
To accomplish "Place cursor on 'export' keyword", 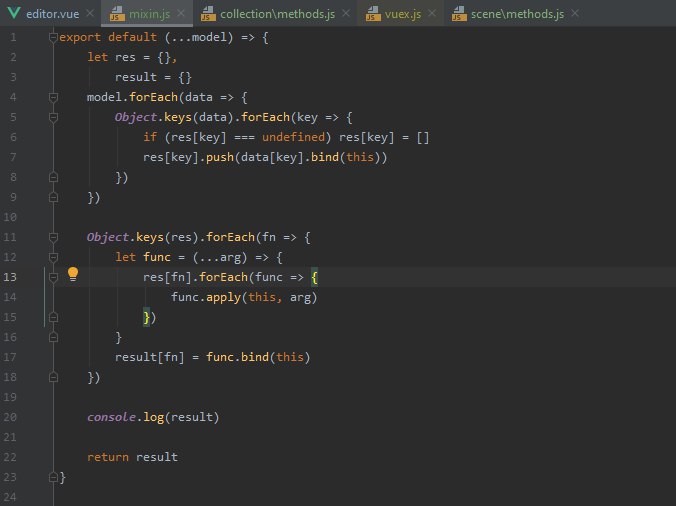I will coord(80,37).
